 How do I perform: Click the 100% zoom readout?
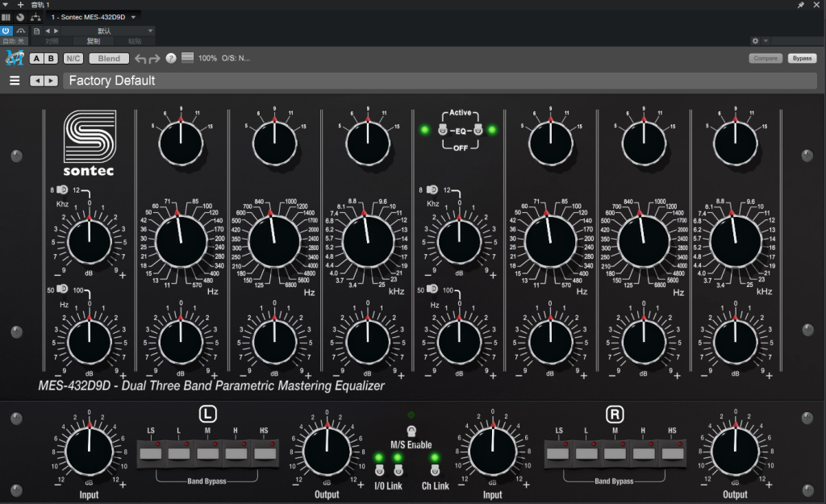click(x=207, y=58)
